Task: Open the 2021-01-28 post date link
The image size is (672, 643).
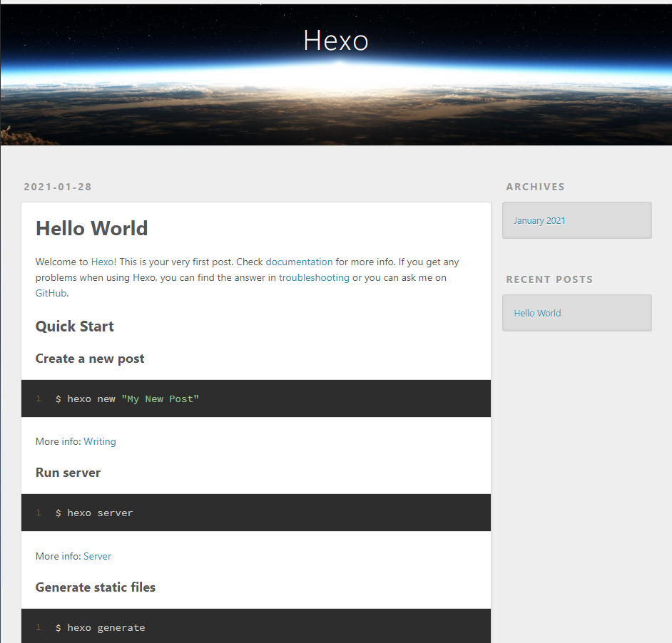Action: [58, 187]
